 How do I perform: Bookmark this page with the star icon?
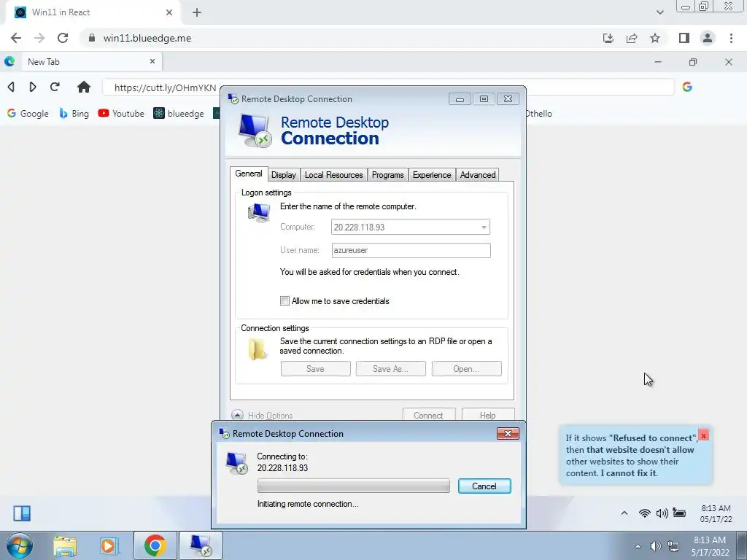655,38
